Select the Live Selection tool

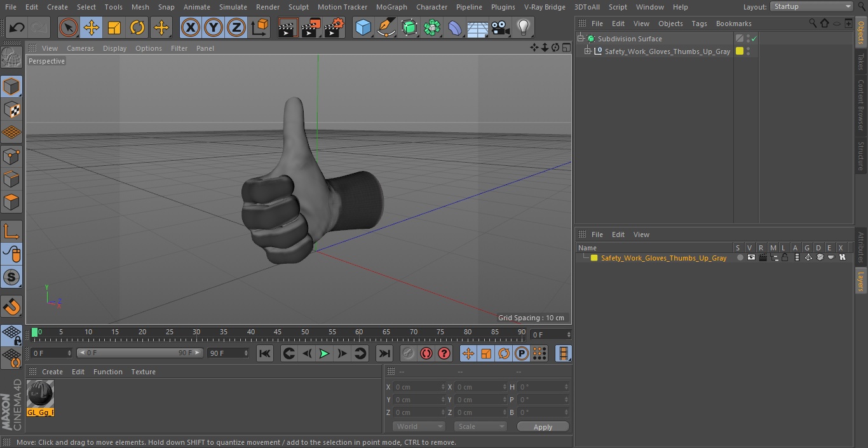click(68, 28)
